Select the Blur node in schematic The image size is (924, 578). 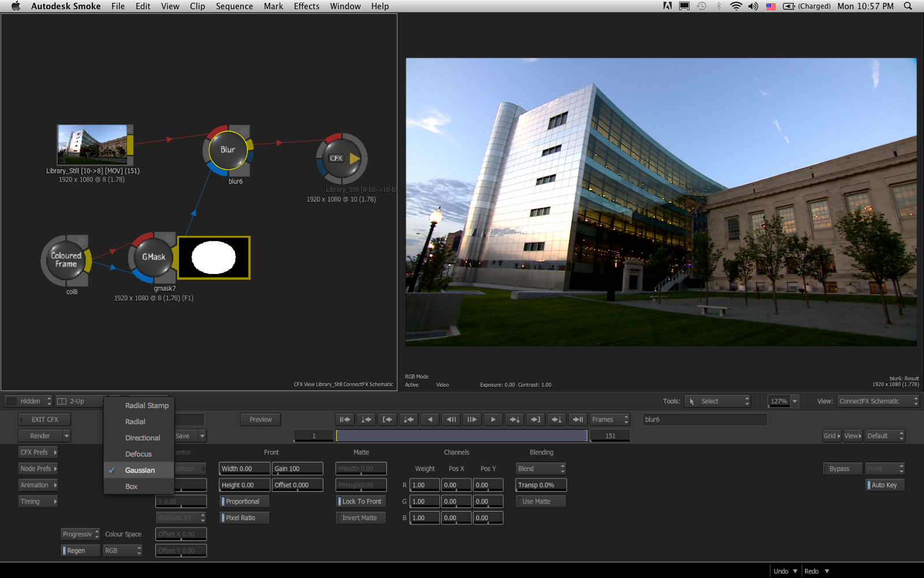[x=228, y=150]
